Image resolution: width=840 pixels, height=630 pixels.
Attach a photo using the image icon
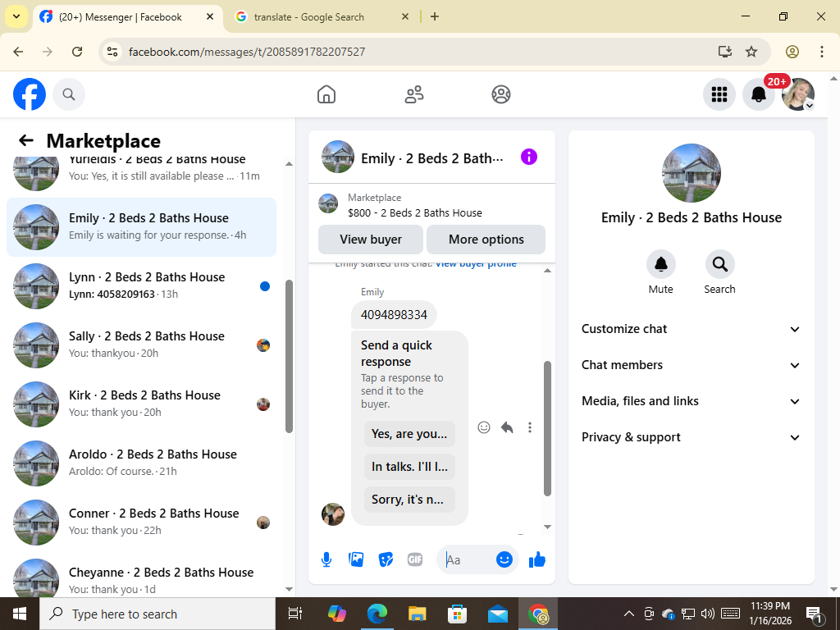(356, 559)
